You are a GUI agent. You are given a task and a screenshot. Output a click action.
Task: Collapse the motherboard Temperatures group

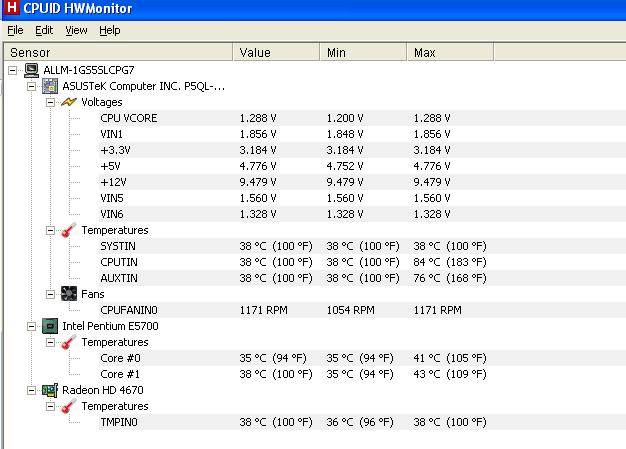tap(50, 230)
